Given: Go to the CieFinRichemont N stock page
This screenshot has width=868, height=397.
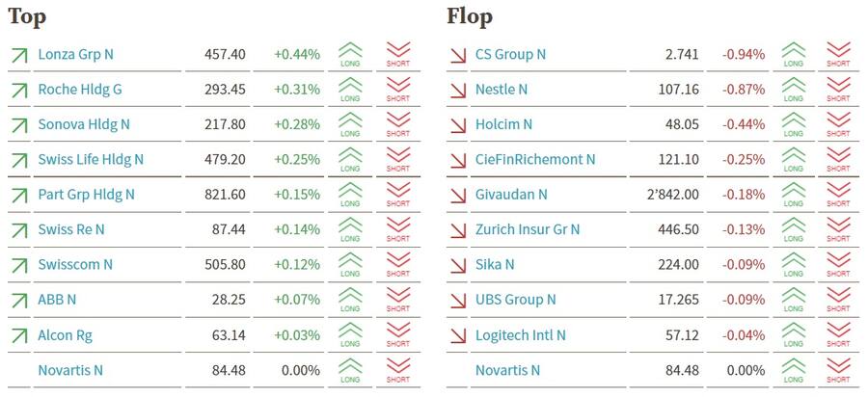Looking at the screenshot, I should coord(535,160).
